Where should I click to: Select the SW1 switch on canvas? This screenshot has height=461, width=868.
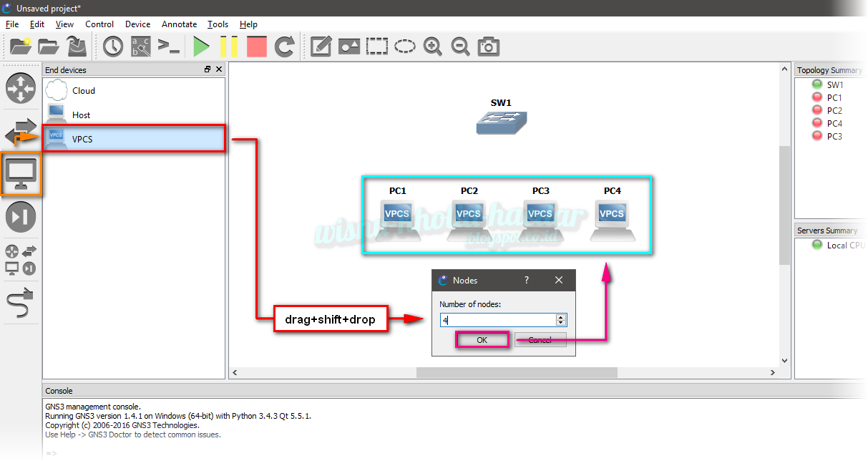click(x=501, y=122)
